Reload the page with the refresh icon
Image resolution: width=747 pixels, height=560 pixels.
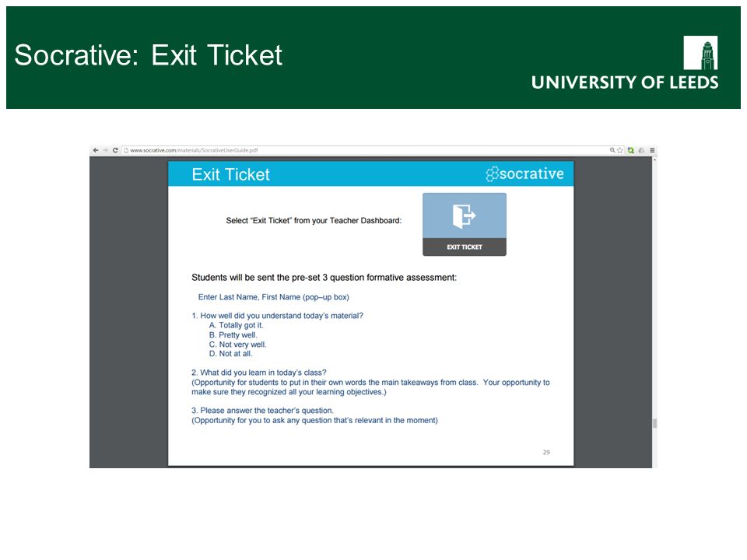[115, 150]
